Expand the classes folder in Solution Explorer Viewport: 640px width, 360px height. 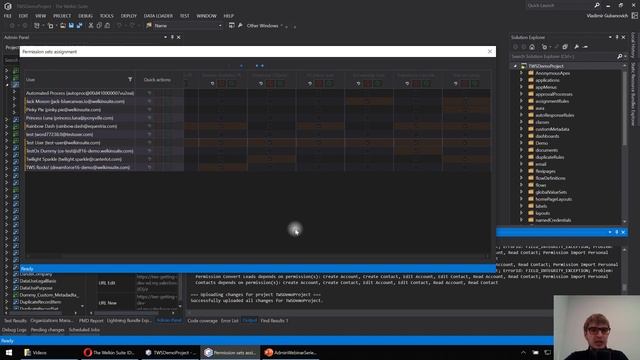point(521,122)
